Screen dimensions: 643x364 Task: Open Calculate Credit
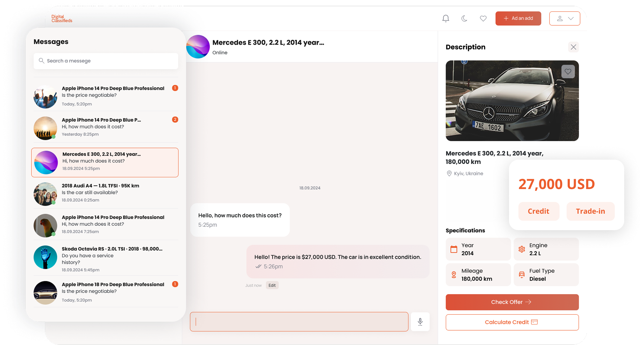coord(512,322)
